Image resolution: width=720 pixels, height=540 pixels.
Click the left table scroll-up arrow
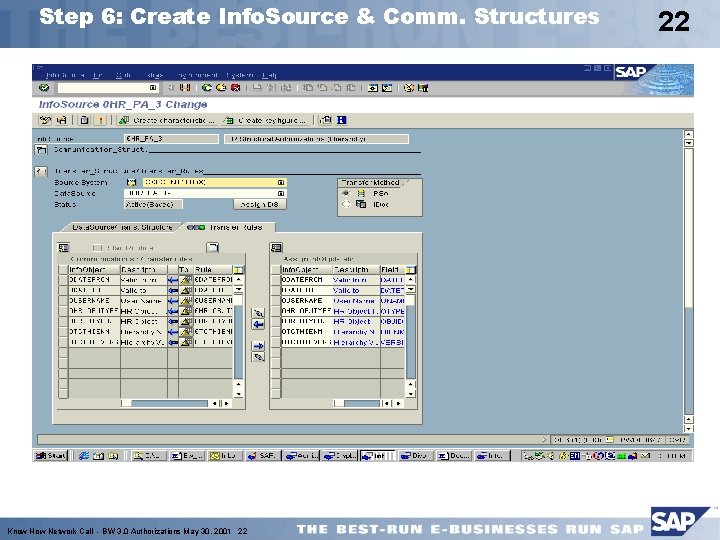click(238, 279)
